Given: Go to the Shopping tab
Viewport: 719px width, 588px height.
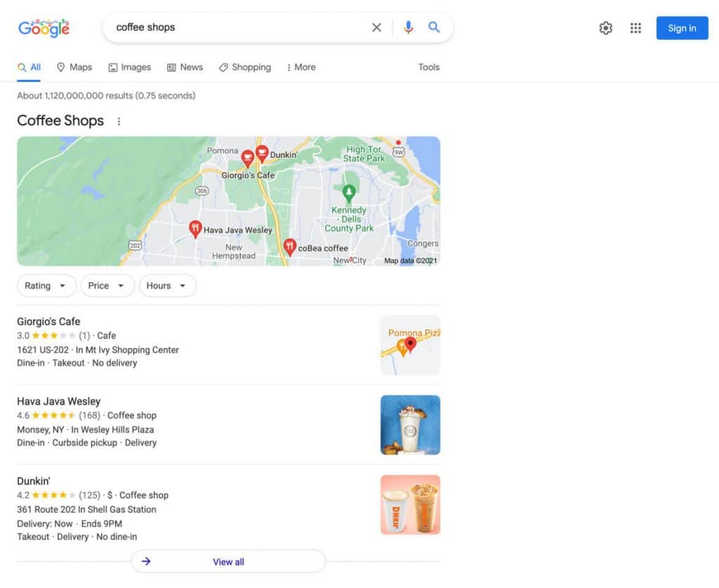Looking at the screenshot, I should coord(245,67).
